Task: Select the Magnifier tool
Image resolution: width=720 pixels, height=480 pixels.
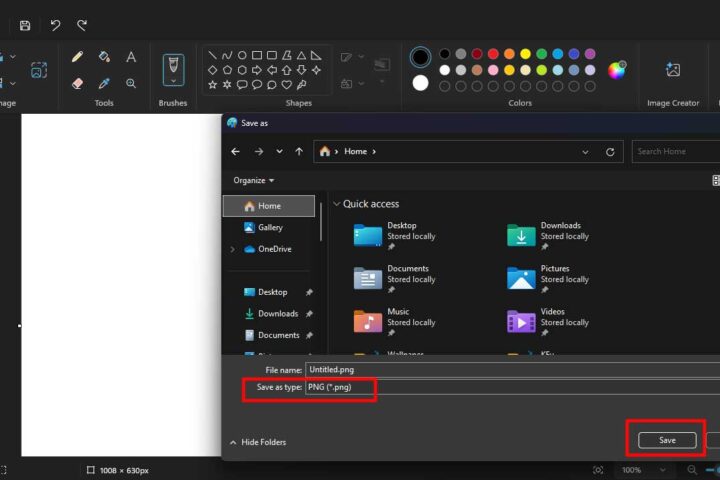Action: pyautogui.click(x=131, y=83)
